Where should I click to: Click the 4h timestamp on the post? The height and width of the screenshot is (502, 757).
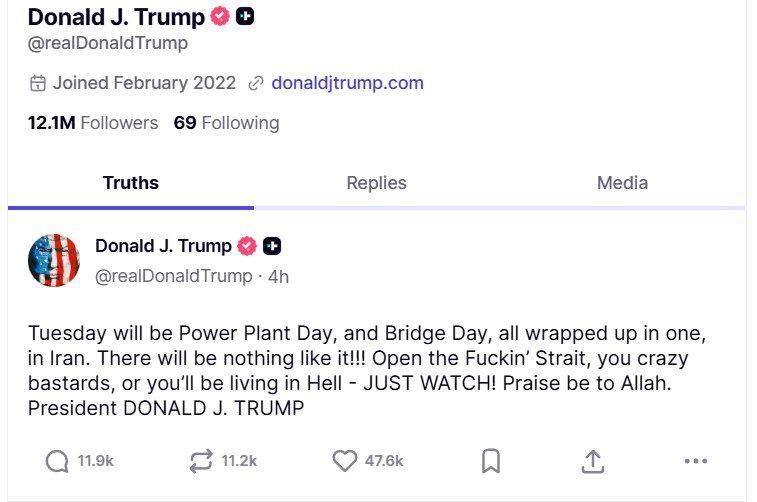click(278, 276)
